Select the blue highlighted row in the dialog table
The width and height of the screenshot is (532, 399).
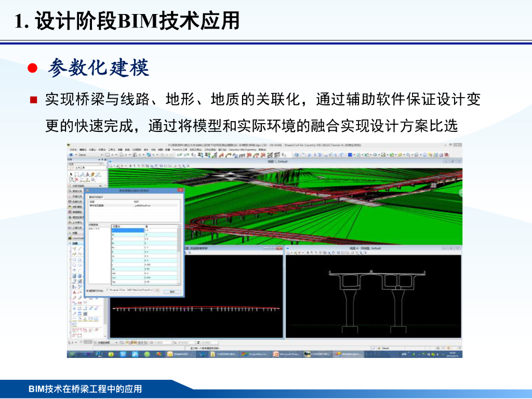(128, 230)
